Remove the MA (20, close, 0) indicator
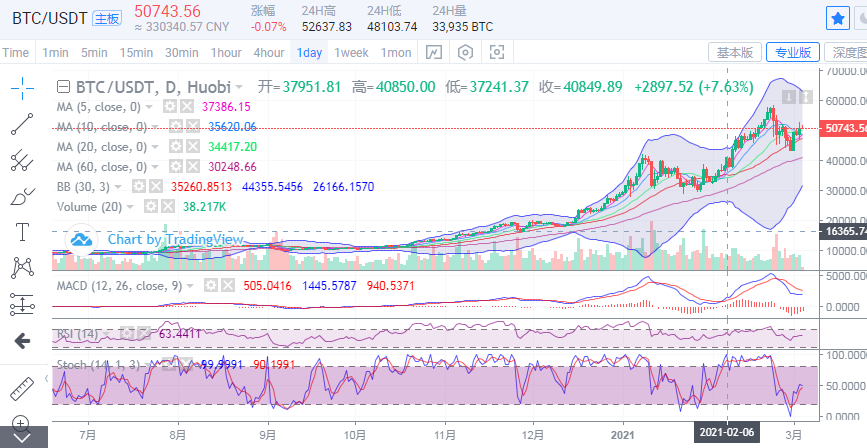This screenshot has width=867, height=448. point(192,147)
